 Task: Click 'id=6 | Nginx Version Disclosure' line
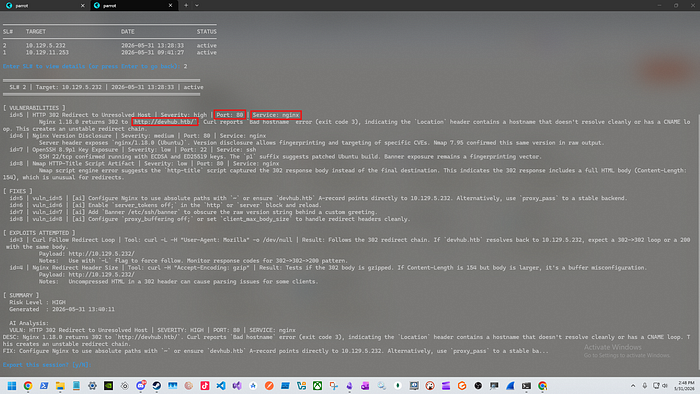pyautogui.click(x=138, y=136)
